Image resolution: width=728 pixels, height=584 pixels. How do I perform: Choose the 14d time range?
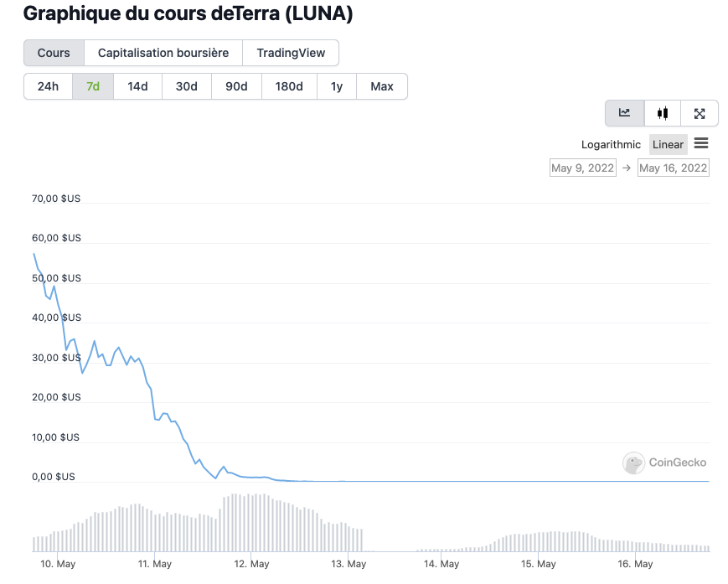pyautogui.click(x=137, y=86)
